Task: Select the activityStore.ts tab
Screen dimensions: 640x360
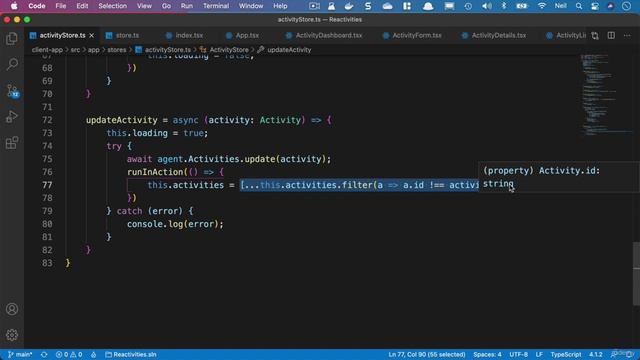Action: (x=62, y=36)
